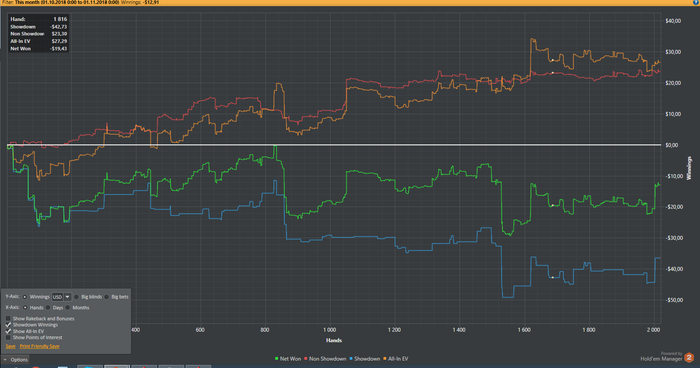Image resolution: width=700 pixels, height=368 pixels.
Task: Click the white data point on blue line
Action: (553, 277)
